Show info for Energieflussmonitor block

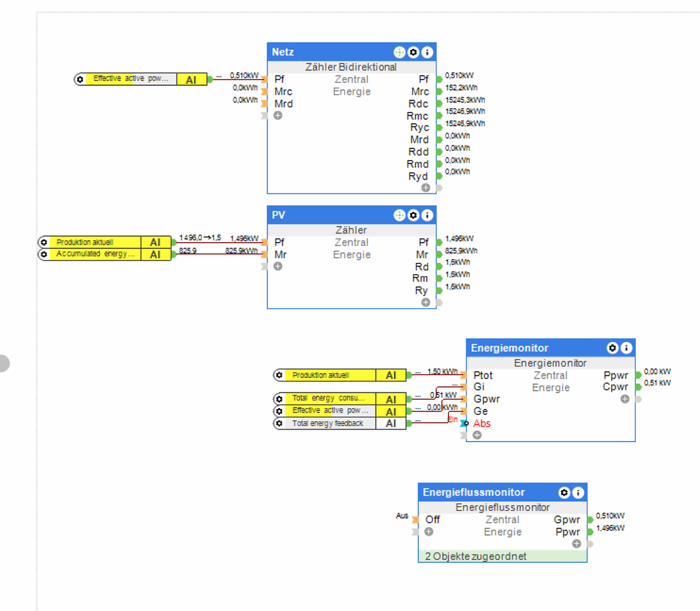point(578,492)
